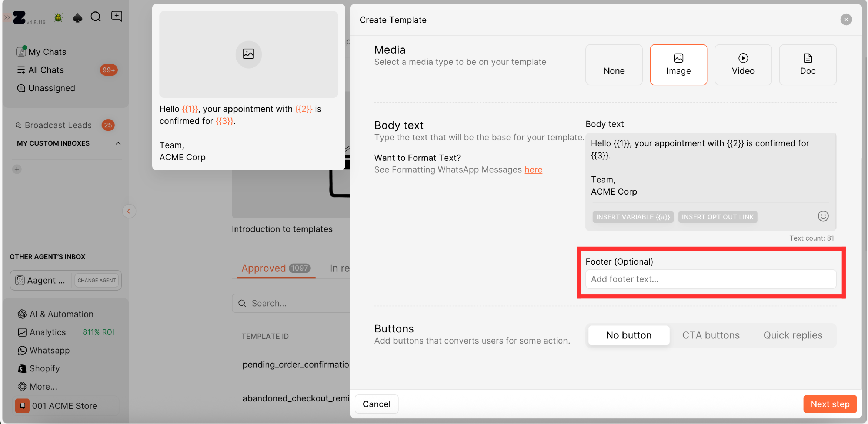
Task: Open the emoji picker in body text
Action: pyautogui.click(x=823, y=216)
